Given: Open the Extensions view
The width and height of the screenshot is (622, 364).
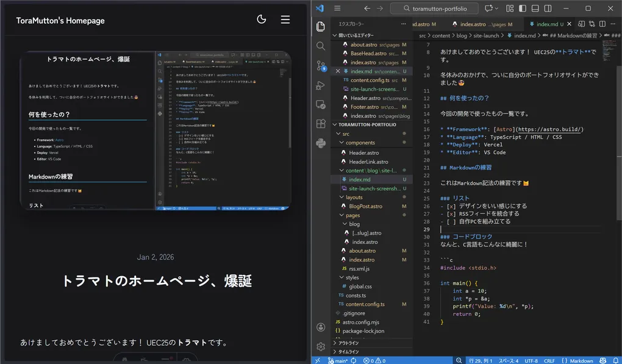Looking at the screenshot, I should [x=321, y=123].
